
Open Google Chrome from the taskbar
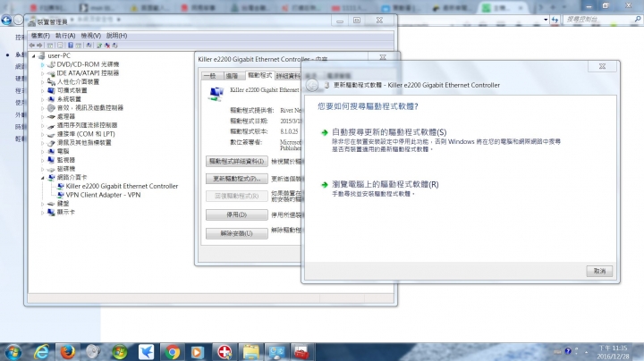[173, 352]
